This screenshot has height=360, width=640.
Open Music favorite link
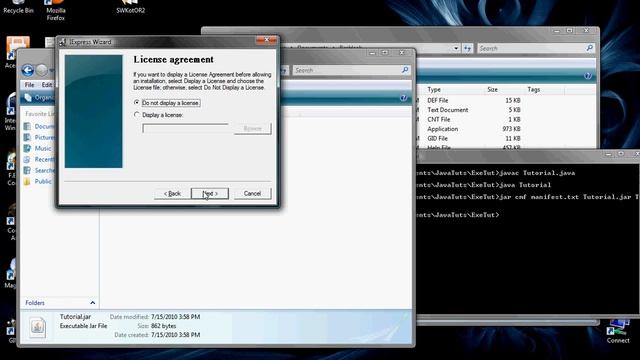pyautogui.click(x=38, y=149)
